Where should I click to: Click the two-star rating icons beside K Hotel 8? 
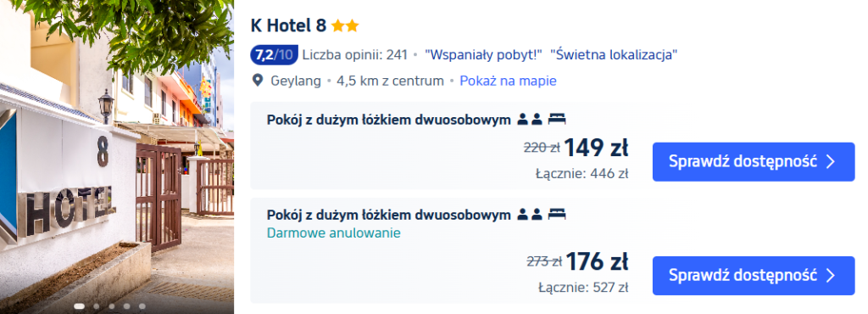pyautogui.click(x=346, y=25)
